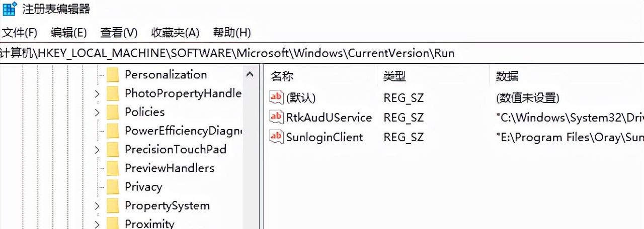Click the registry path address bar
This screenshot has height=229, width=644.
322,53
